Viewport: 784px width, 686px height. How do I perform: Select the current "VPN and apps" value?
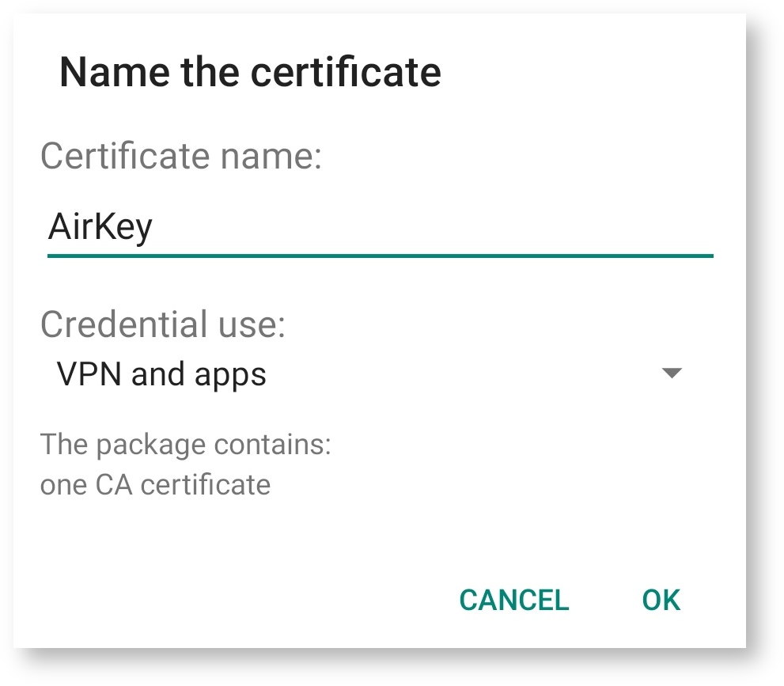[x=161, y=374]
